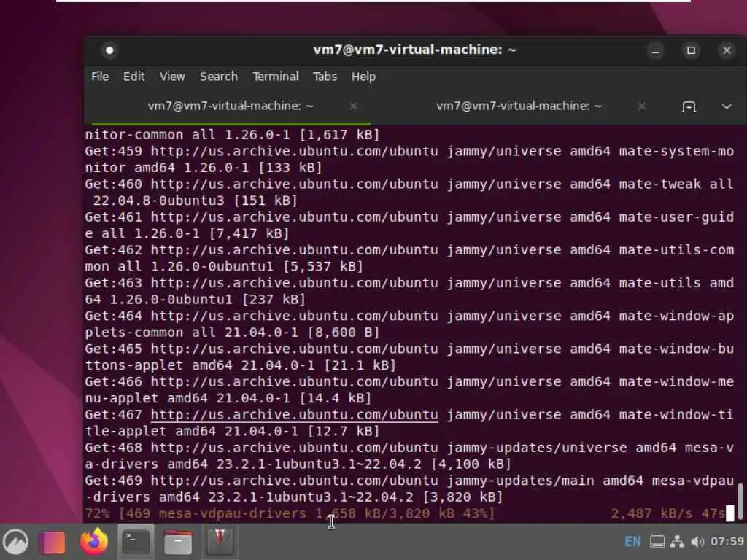
Task: Minimize the terminal window
Action: click(x=656, y=50)
